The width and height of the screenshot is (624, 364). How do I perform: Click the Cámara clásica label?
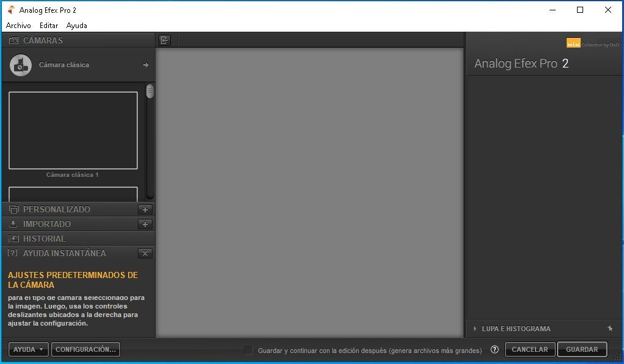(64, 65)
